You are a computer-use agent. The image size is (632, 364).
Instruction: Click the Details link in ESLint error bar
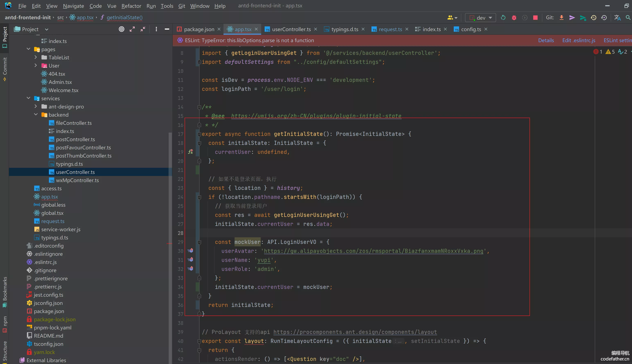click(546, 40)
